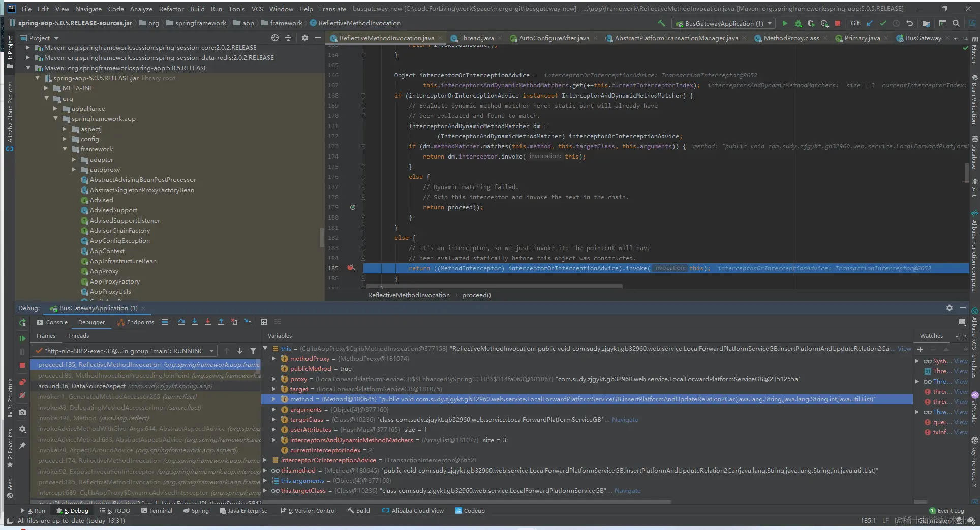Toggle the breakpoint on line 185
This screenshot has width=980, height=530.
coord(351,268)
